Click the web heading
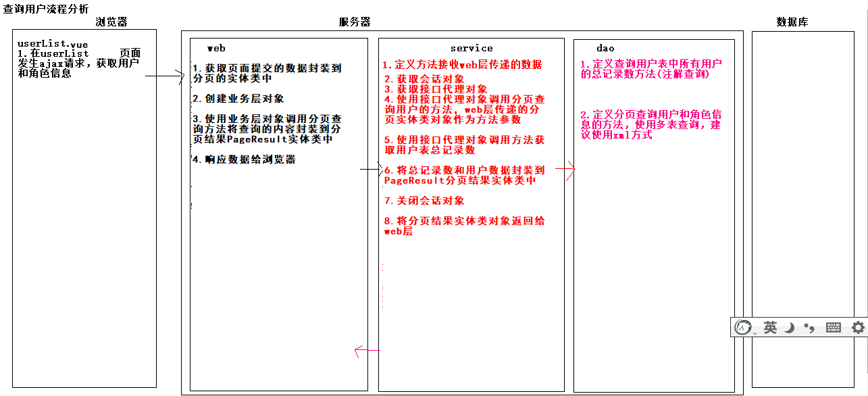Viewport: 868px width, 396px height. point(216,48)
